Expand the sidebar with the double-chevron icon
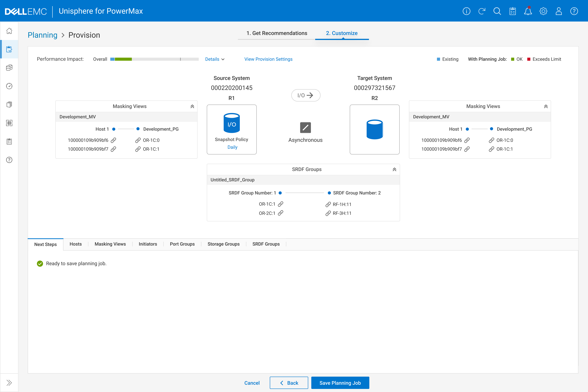 click(9, 383)
